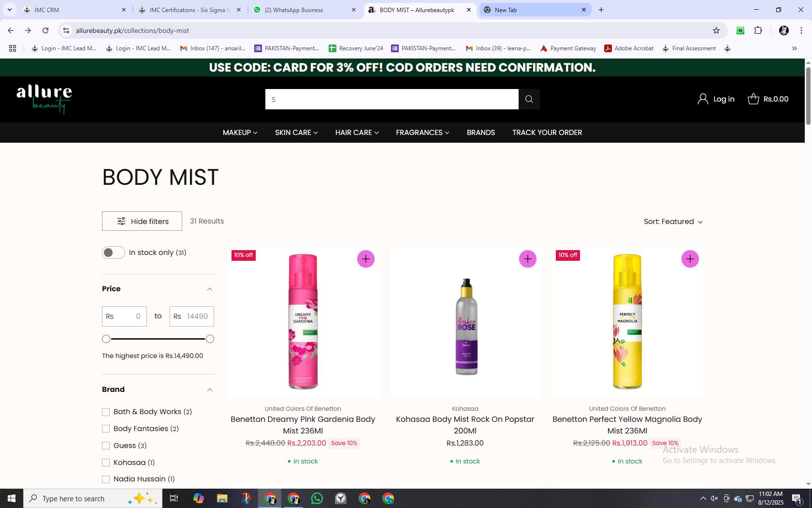This screenshot has height=508, width=812.
Task: Bookmark this page with the star icon
Action: (716, 30)
